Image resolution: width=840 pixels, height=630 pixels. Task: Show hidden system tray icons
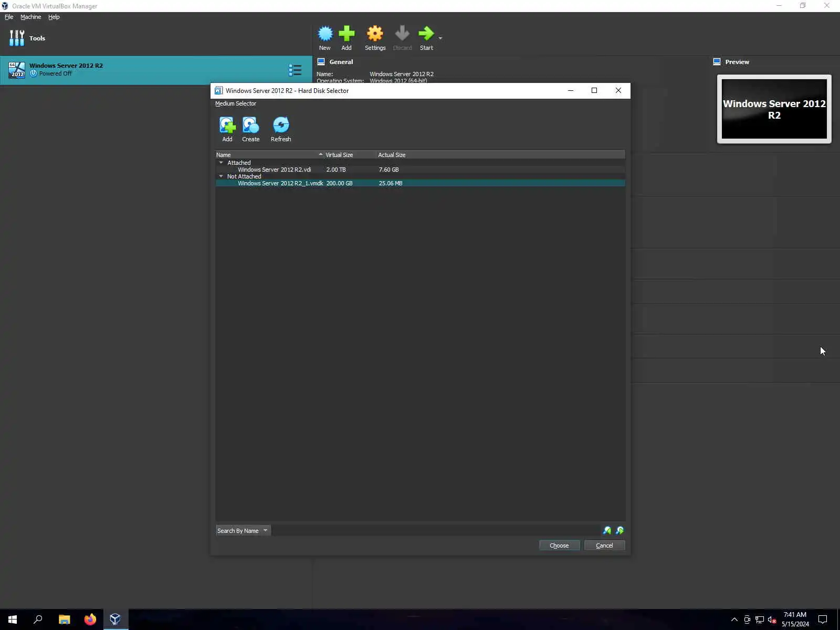tap(734, 619)
